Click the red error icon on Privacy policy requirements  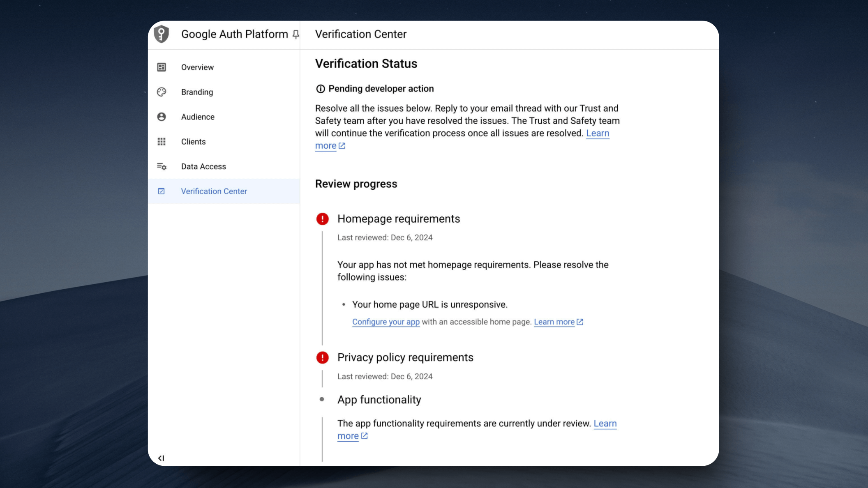click(x=322, y=357)
